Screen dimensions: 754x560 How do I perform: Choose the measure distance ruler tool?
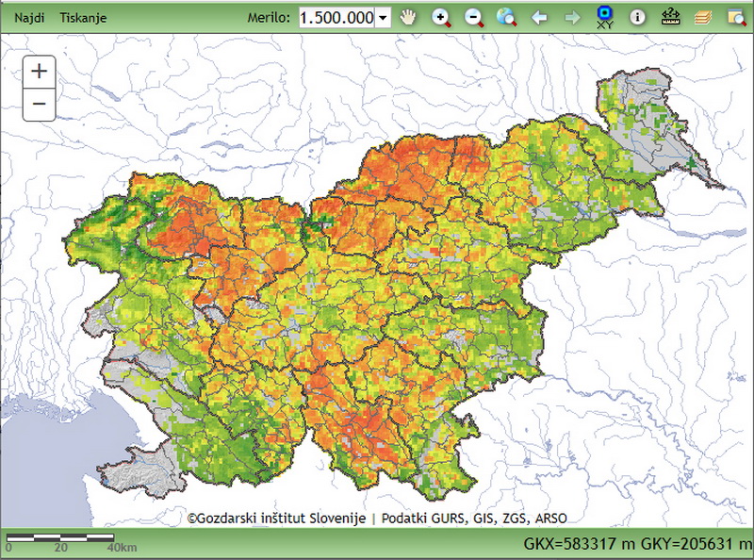pos(670,17)
